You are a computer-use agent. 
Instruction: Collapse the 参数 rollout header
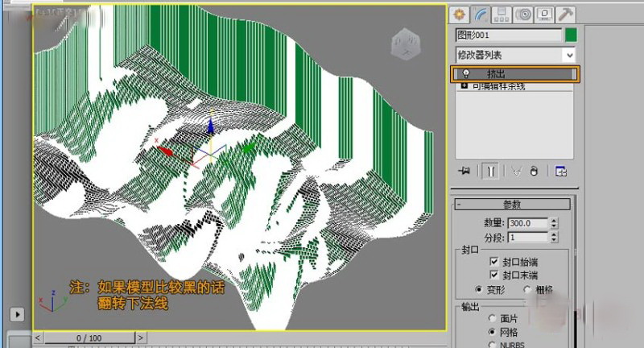pos(513,205)
